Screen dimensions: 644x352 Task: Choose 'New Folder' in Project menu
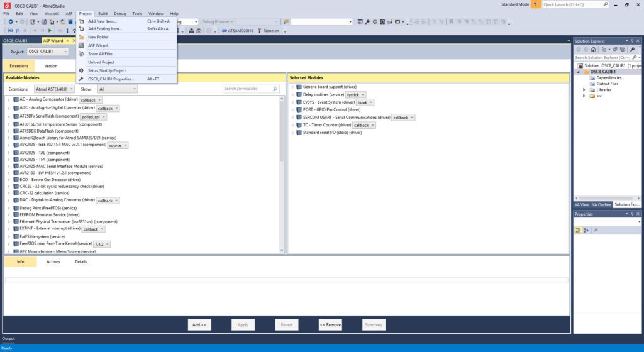point(127,37)
